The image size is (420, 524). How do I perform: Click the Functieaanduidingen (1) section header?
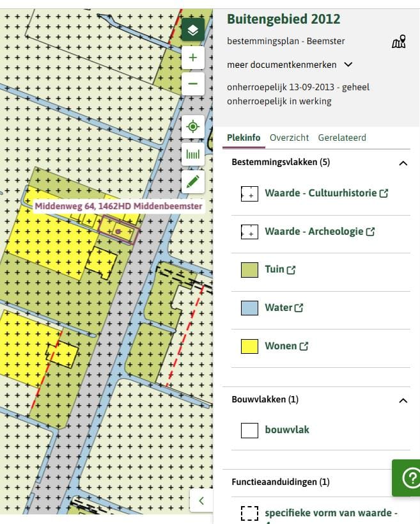tap(281, 482)
